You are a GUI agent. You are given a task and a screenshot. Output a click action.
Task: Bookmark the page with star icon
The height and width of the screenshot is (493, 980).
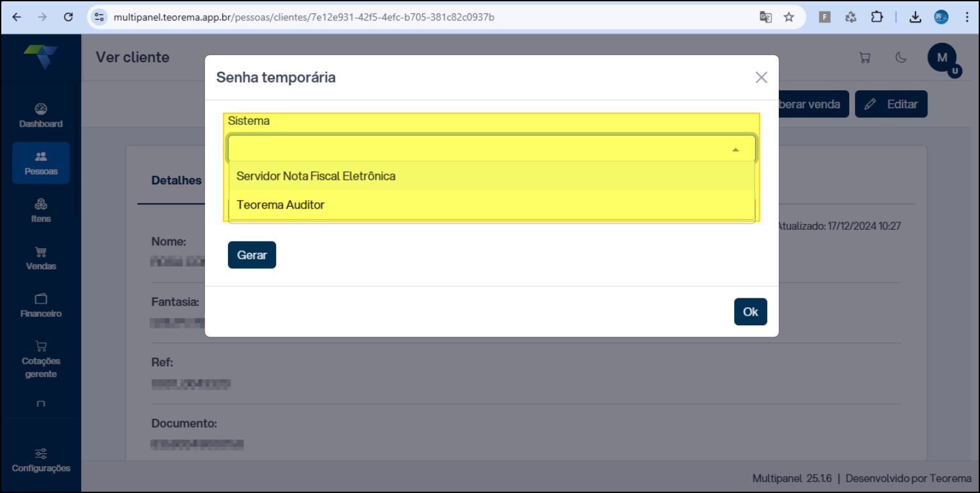789,17
